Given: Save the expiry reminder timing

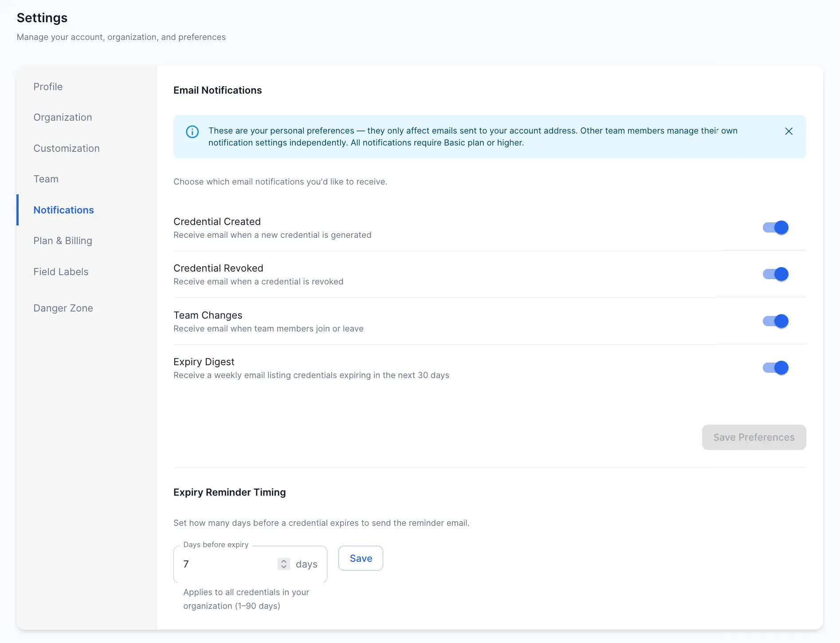Looking at the screenshot, I should pos(360,558).
